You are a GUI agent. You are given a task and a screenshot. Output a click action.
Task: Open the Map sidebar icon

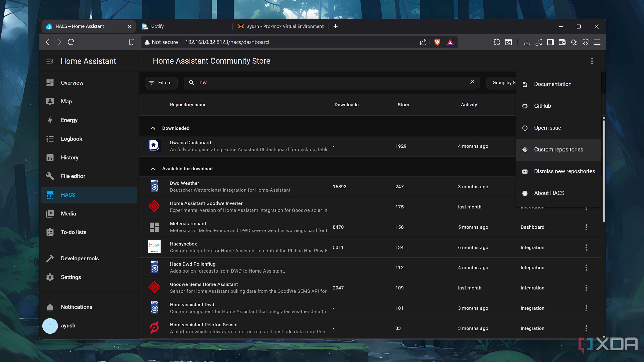(50, 101)
